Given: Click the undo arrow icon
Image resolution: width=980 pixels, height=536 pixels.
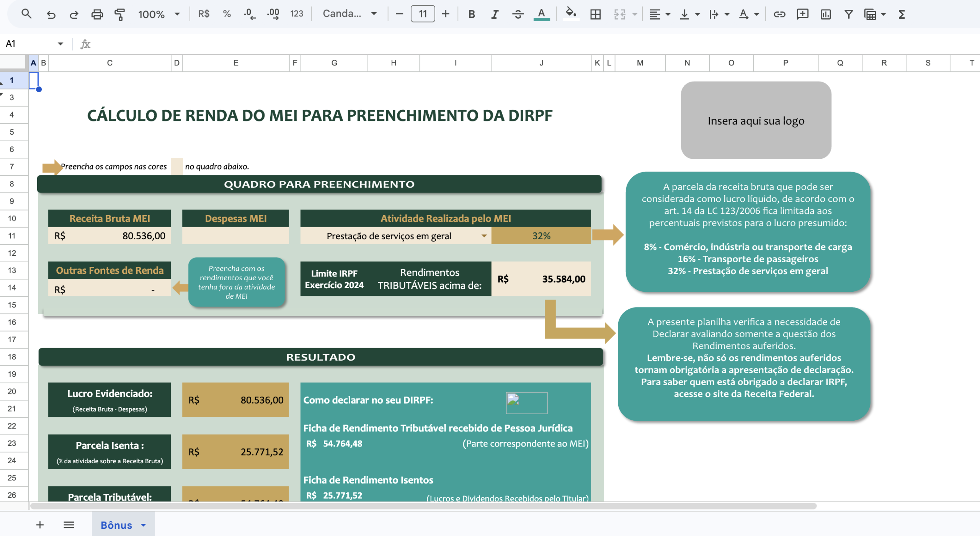Looking at the screenshot, I should [x=51, y=14].
